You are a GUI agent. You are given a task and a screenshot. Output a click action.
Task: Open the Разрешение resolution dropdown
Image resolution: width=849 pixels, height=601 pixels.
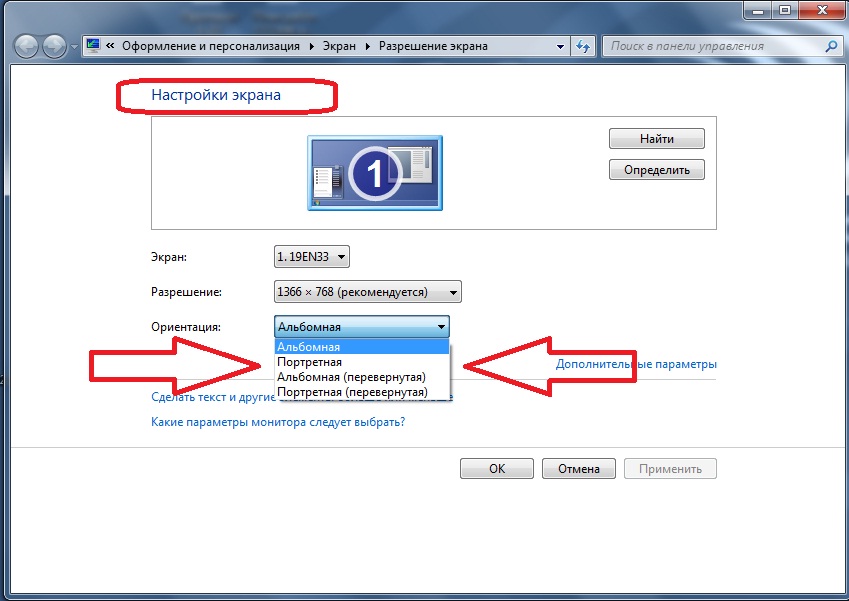367,292
